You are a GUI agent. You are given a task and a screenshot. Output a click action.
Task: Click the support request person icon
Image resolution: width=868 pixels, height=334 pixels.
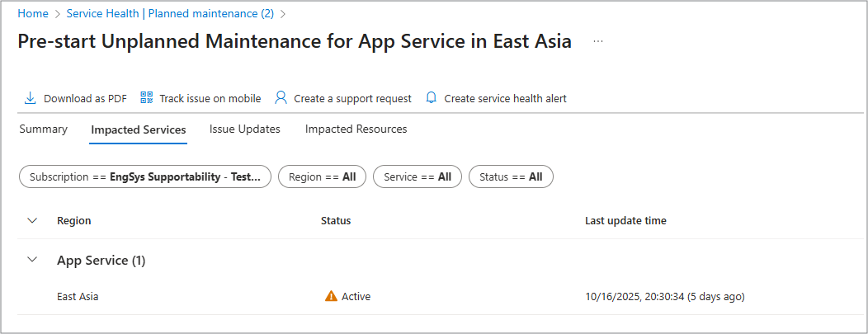[281, 98]
